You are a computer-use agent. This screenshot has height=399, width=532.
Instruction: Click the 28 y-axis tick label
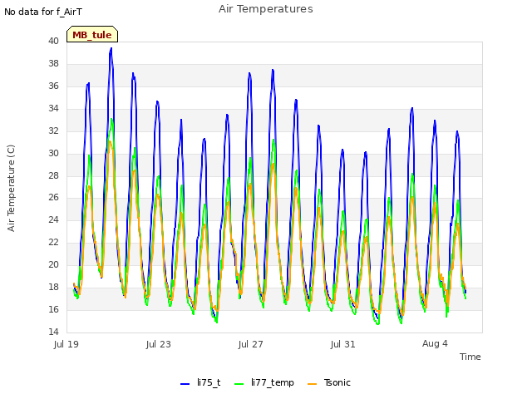(x=53, y=175)
